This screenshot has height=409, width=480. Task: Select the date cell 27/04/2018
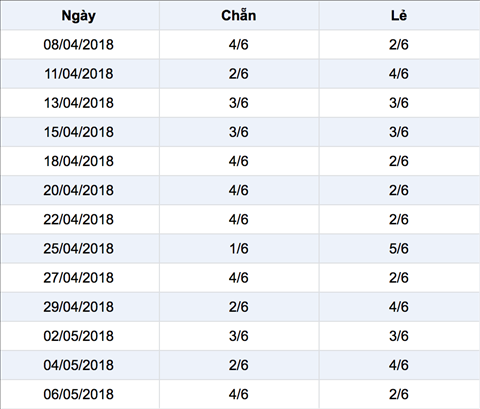79,278
